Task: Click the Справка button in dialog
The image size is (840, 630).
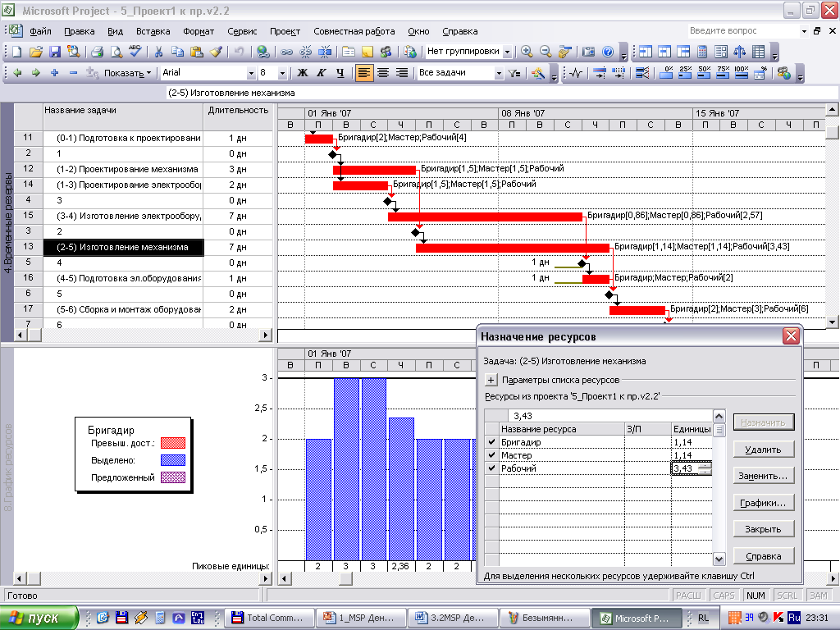Action: [x=763, y=556]
